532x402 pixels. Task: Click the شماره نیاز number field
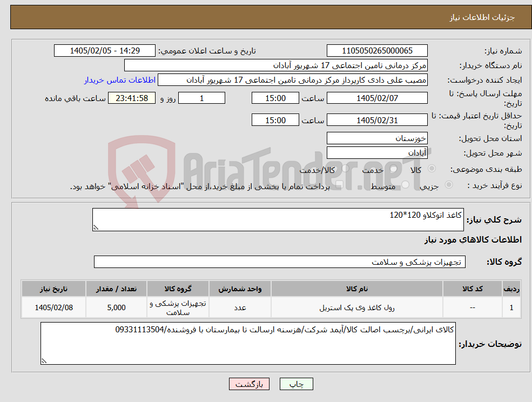click(x=377, y=51)
